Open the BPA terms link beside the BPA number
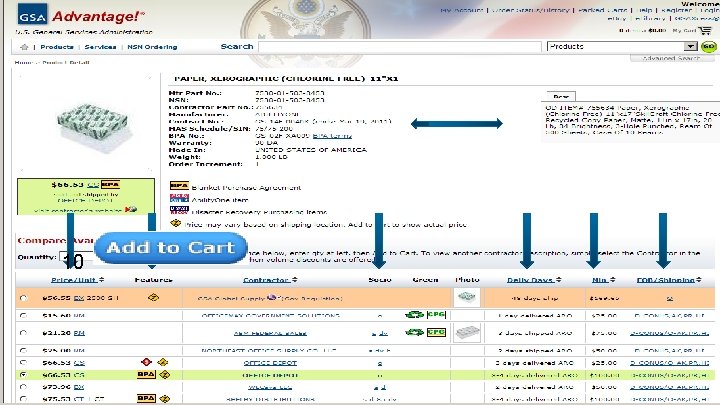The width and height of the screenshot is (720, 405). 332,136
